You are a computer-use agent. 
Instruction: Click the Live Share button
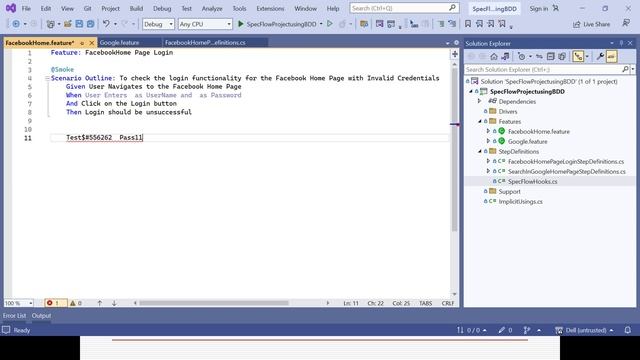point(591,24)
